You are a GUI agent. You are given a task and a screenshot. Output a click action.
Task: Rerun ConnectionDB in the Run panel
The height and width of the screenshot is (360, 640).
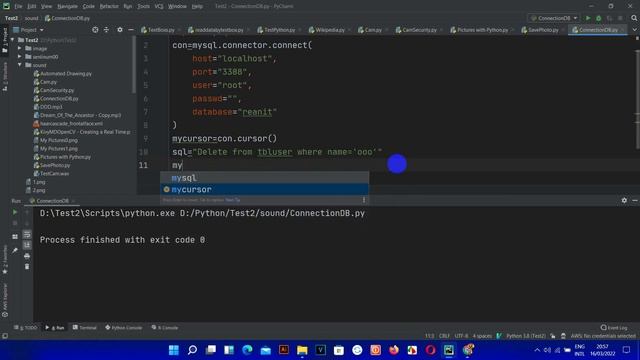point(15,212)
